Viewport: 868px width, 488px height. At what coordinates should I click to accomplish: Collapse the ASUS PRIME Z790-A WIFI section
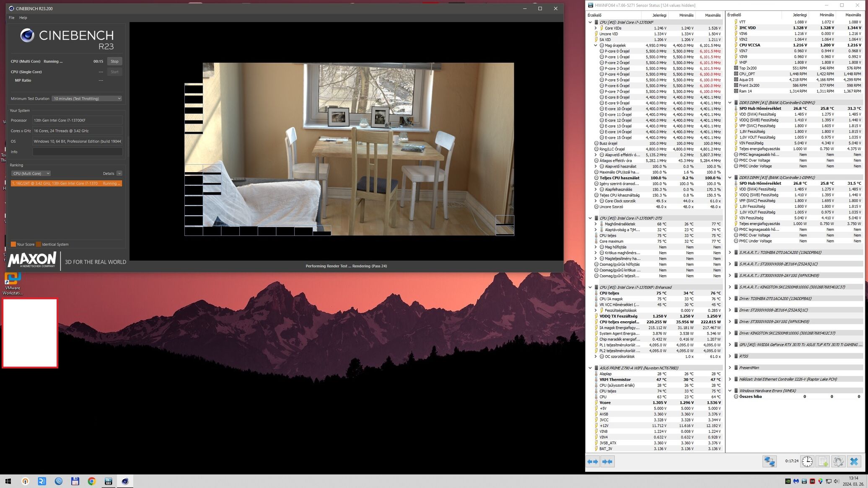coord(590,368)
